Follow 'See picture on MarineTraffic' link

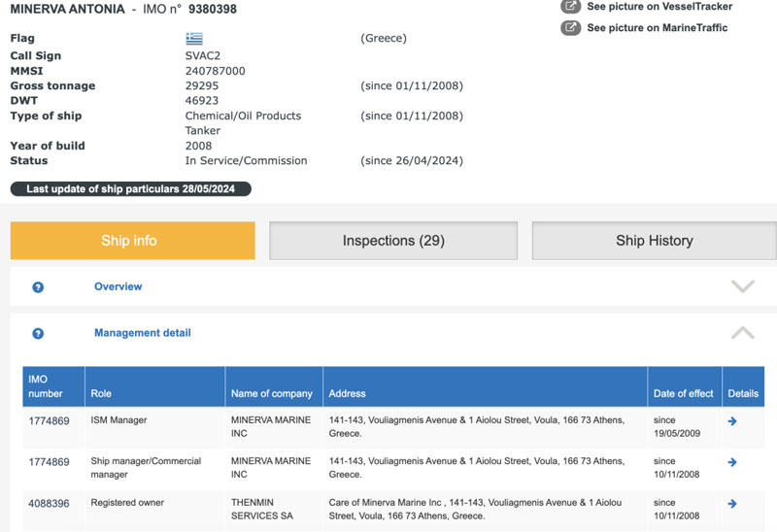click(658, 28)
